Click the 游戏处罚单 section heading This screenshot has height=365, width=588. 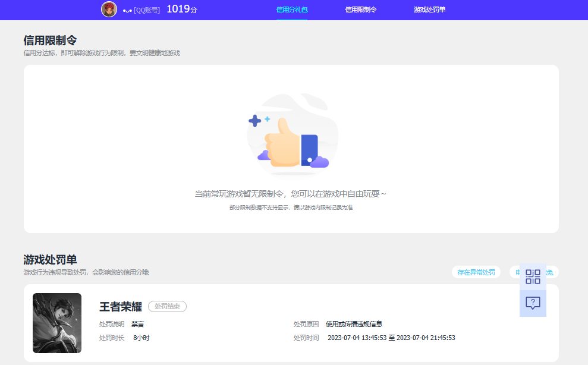50,260
